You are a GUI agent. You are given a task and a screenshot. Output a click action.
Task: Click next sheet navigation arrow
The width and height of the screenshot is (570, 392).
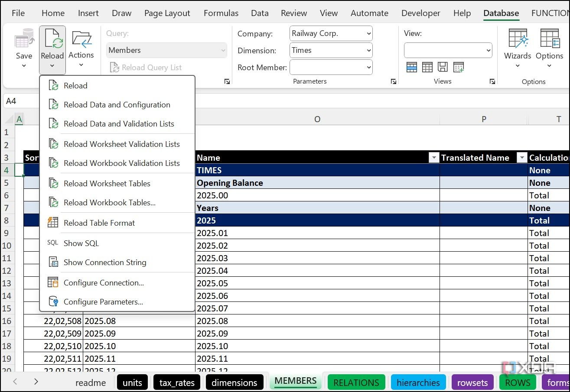click(36, 382)
